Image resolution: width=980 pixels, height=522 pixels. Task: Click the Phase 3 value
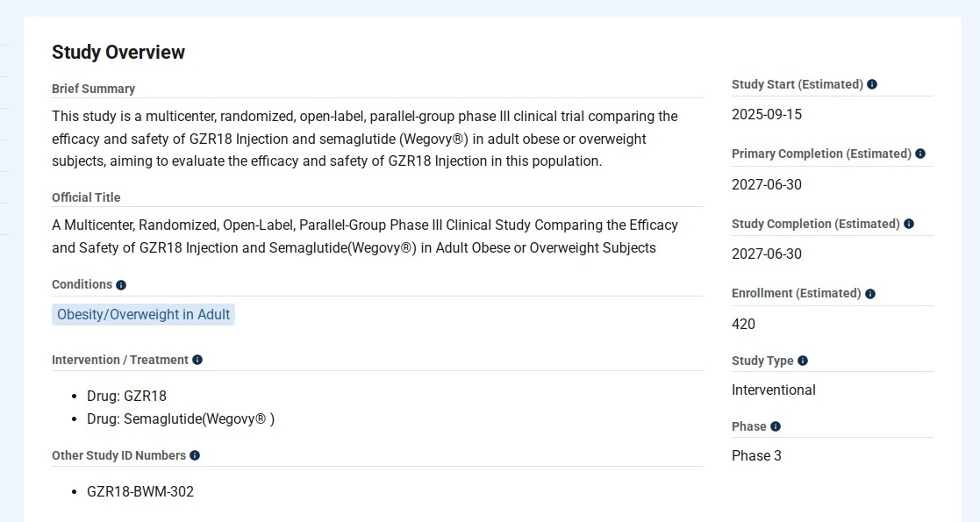756,455
